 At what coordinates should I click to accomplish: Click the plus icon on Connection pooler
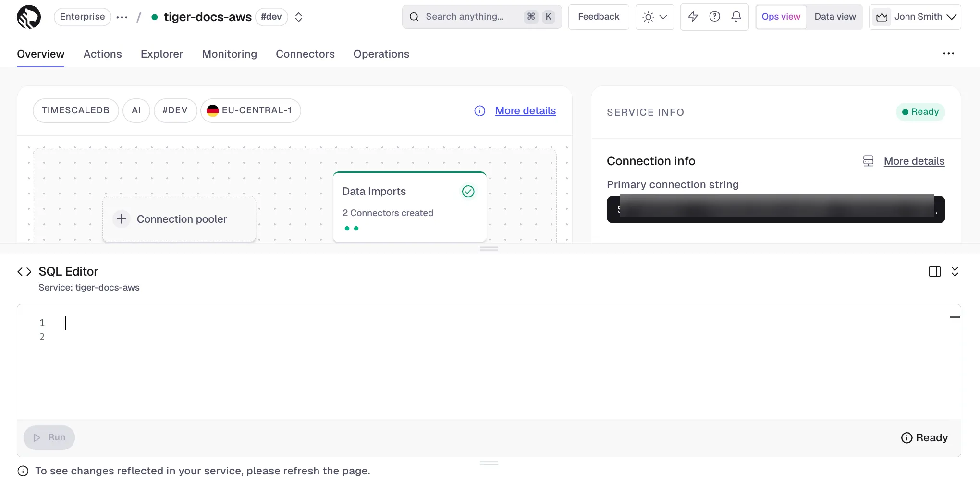click(122, 219)
